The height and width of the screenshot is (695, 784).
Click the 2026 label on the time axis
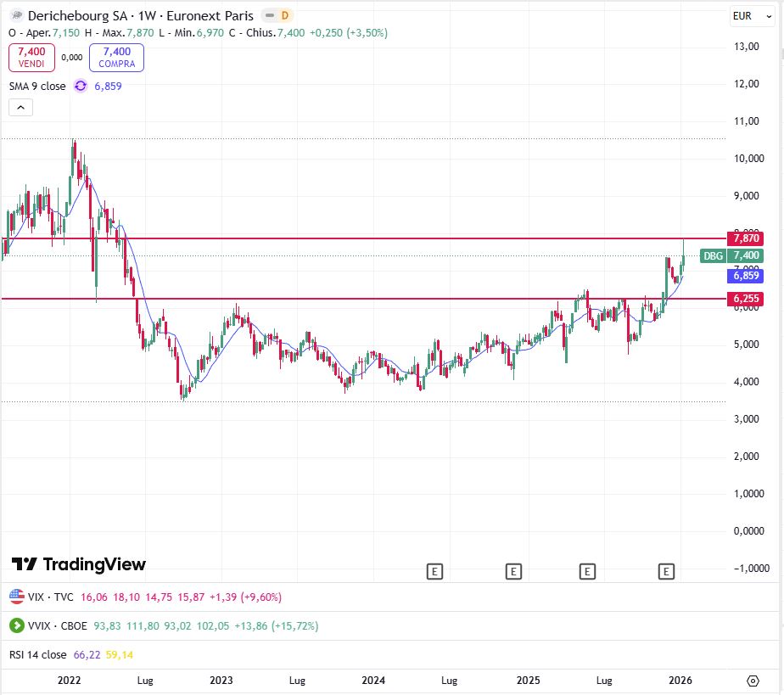coord(680,680)
